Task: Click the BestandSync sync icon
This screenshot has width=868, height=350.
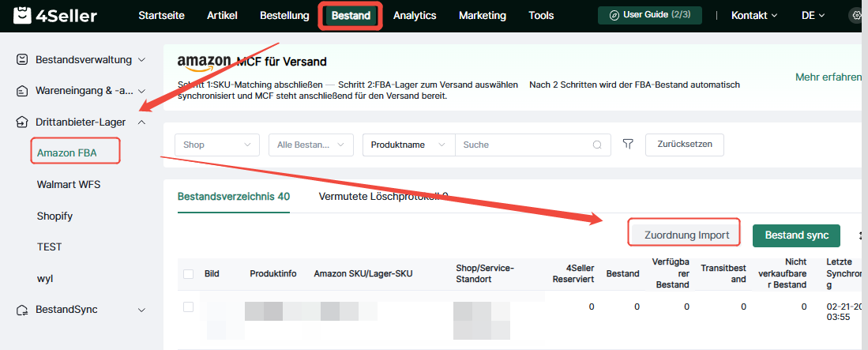Action: (x=22, y=310)
